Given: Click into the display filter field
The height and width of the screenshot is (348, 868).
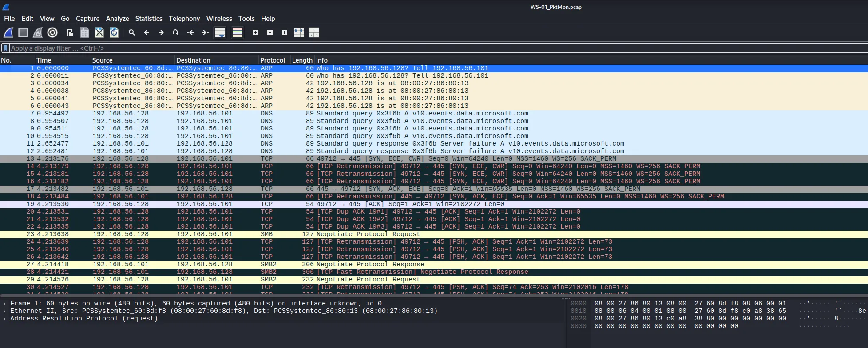Looking at the screenshot, I should tap(266, 48).
